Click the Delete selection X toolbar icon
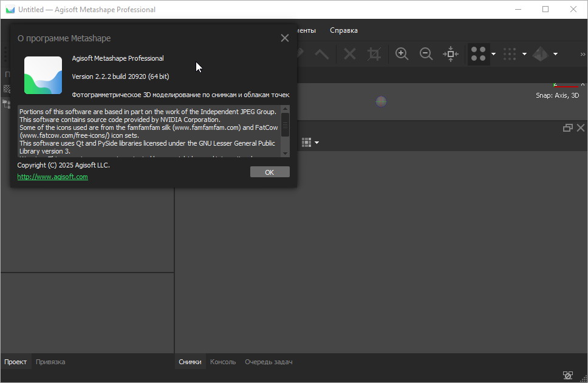Image resolution: width=588 pixels, height=383 pixels. 349,54
